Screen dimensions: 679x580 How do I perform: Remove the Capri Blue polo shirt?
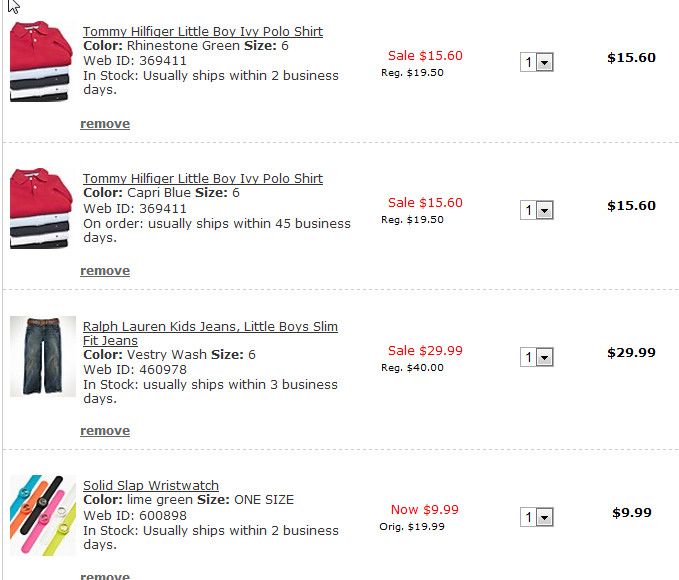(105, 271)
